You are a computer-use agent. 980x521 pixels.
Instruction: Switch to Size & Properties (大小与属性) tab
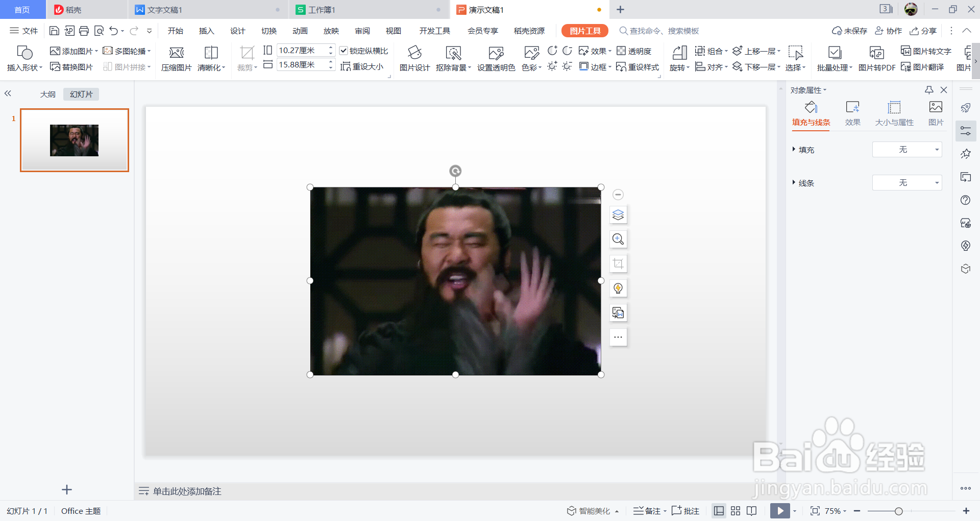click(894, 113)
